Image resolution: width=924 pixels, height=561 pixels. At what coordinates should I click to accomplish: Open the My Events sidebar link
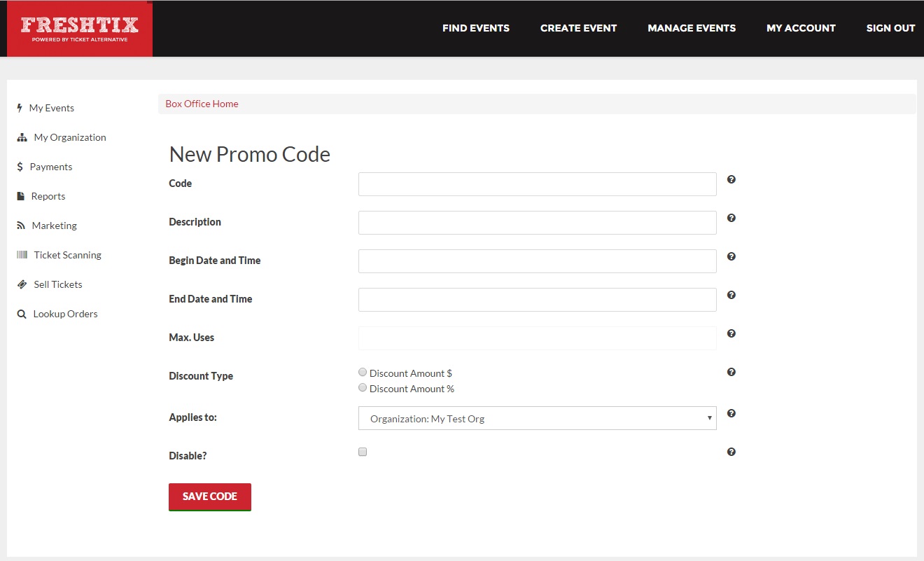coord(52,108)
